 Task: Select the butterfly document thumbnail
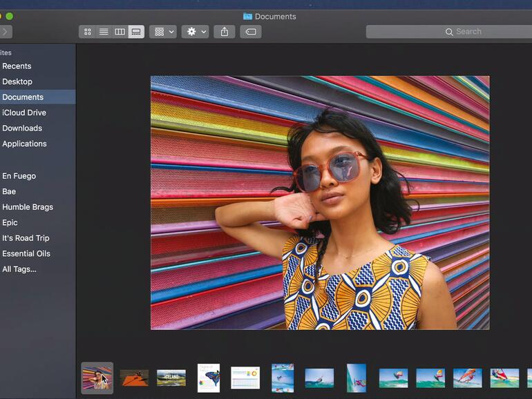209,378
